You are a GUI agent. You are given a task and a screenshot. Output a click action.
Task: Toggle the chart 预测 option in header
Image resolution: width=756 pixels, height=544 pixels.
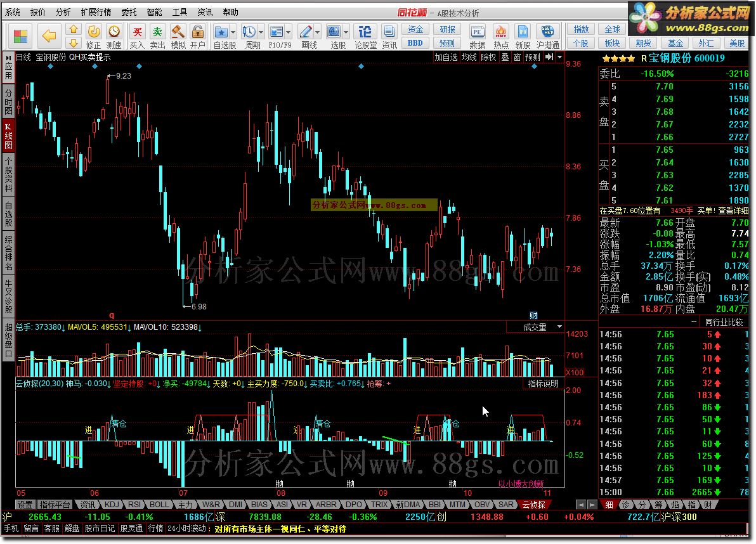pyautogui.click(x=533, y=57)
